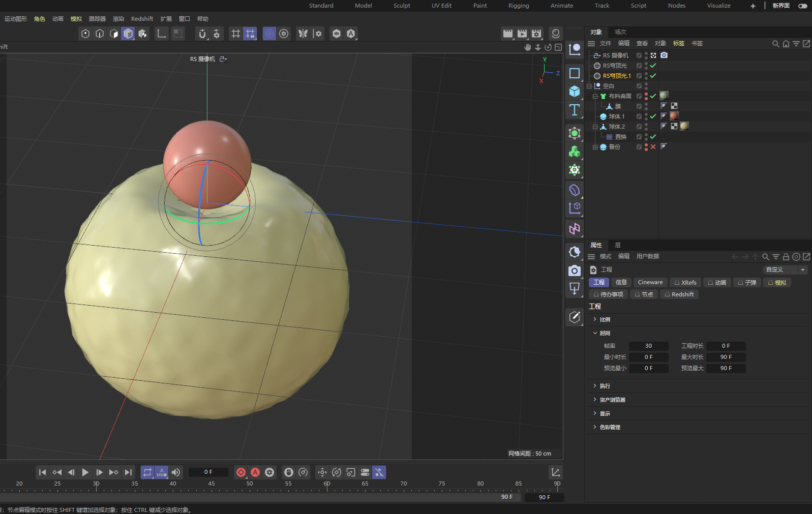Open the 标签 menu in Object Manager
The image size is (812, 514).
coord(679,44)
